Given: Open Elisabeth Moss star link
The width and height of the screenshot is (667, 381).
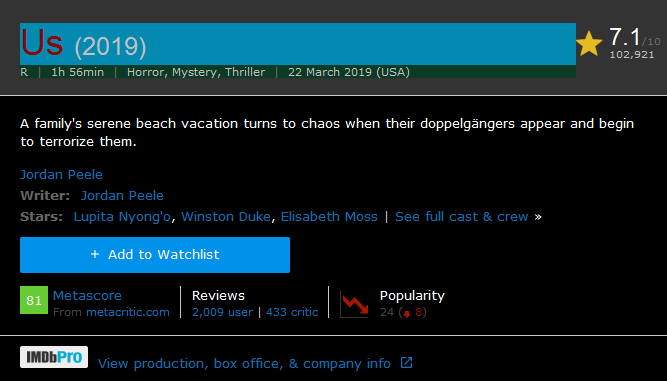Looking at the screenshot, I should pos(329,217).
